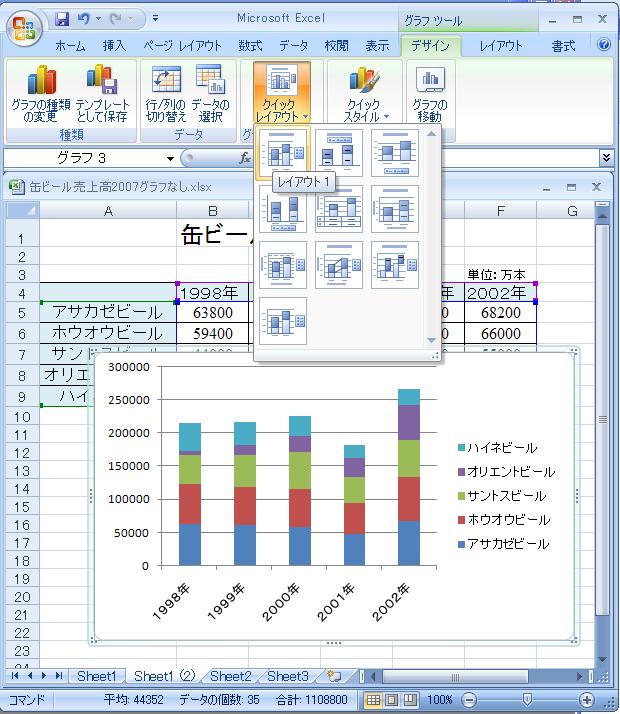The image size is (620, 714).
Task: Open the undo history dropdown arrow
Action: point(98,19)
